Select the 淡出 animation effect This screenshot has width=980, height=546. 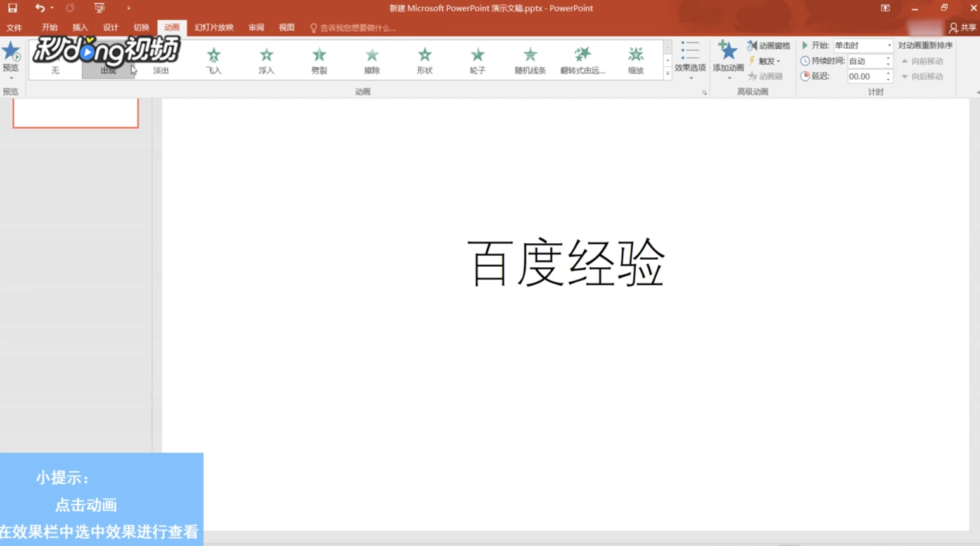pyautogui.click(x=161, y=60)
